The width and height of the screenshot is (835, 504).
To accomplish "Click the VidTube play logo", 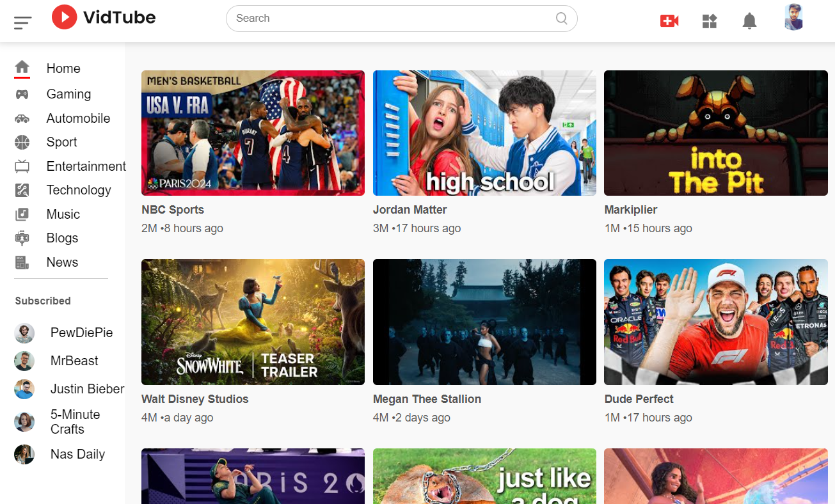I will tap(64, 17).
